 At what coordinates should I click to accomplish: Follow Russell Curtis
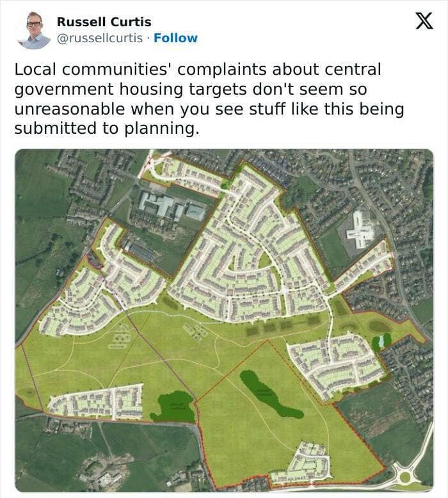tap(175, 38)
